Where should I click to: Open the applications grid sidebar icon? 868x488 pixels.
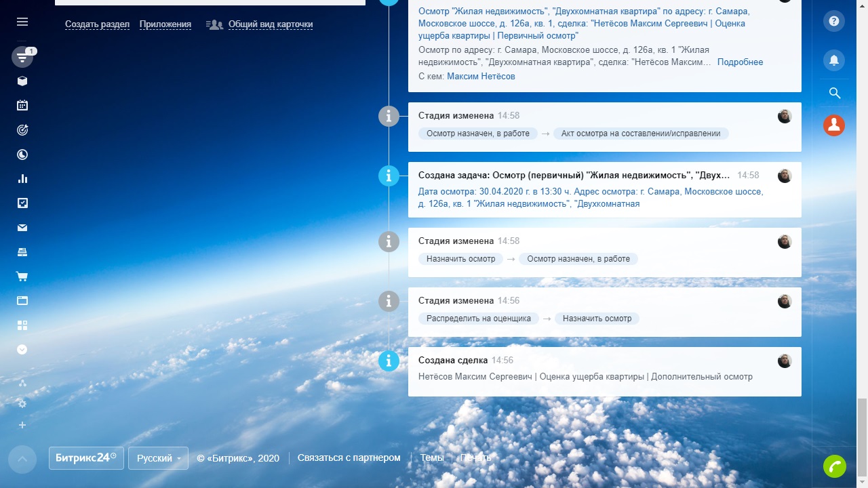[22, 325]
